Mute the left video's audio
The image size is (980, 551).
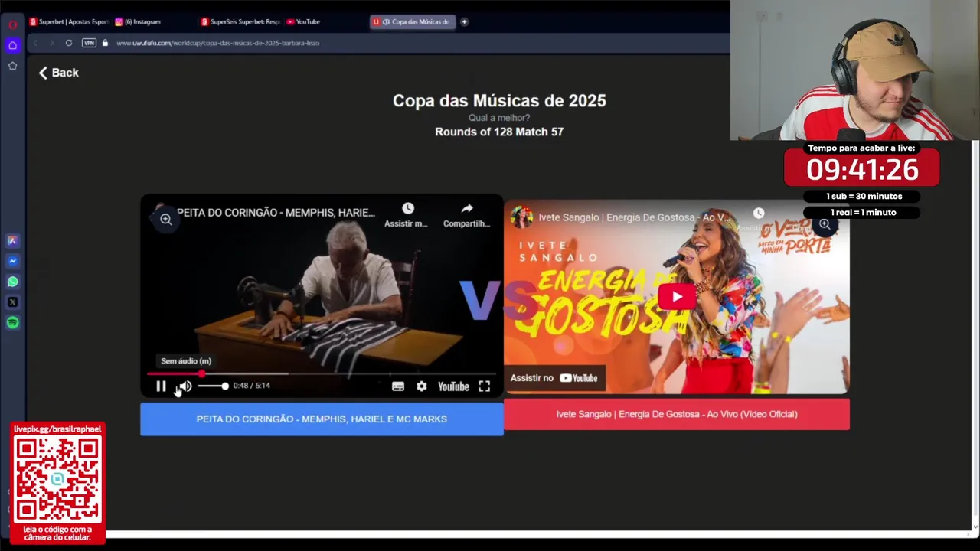[x=185, y=386]
